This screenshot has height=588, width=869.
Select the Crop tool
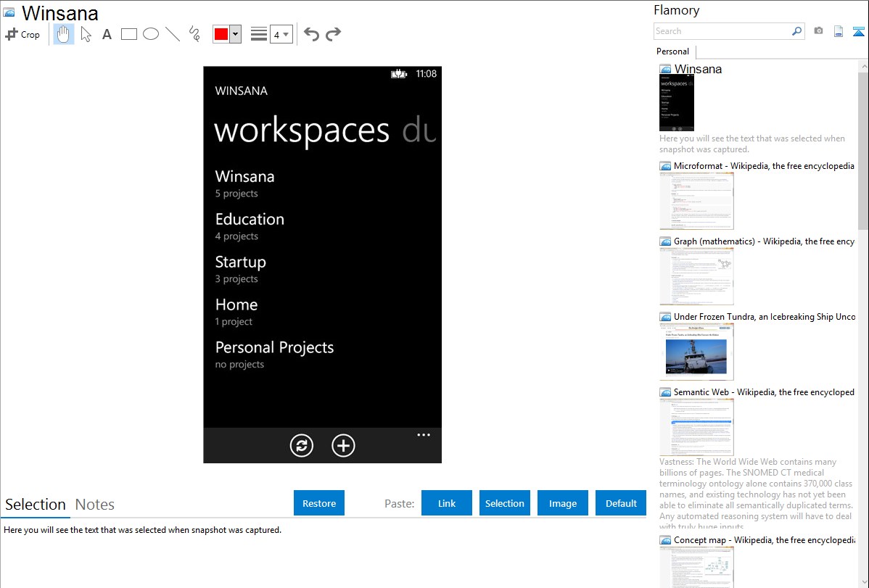[22, 34]
